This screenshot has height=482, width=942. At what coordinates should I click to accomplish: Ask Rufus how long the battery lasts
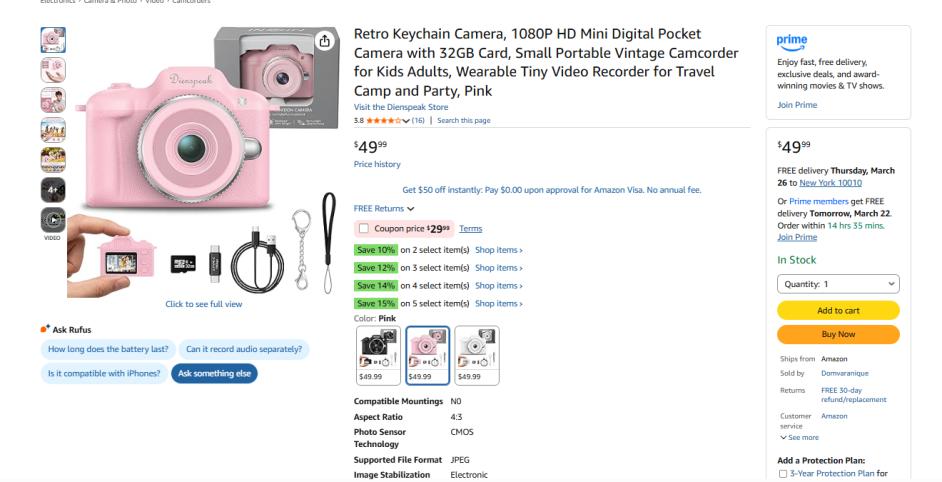(108, 349)
